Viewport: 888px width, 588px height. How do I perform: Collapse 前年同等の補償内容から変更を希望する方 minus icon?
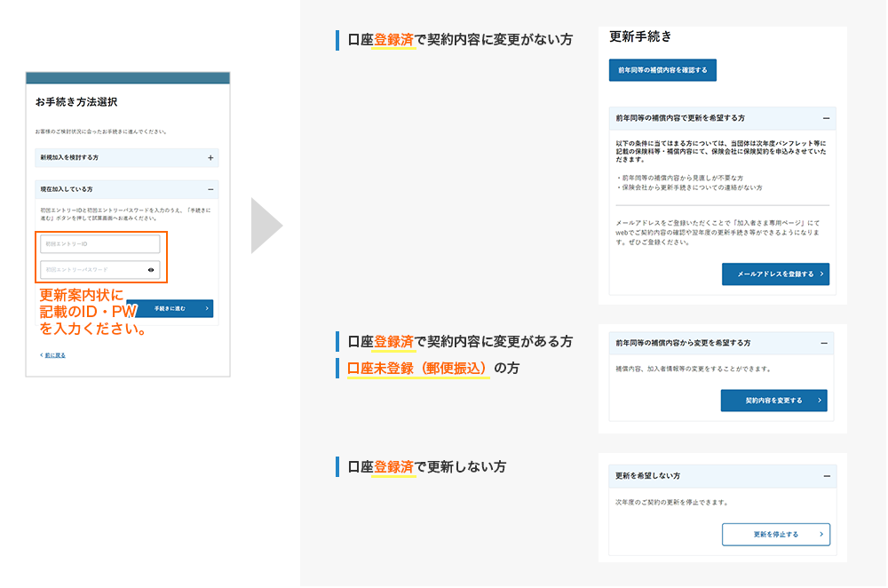[824, 343]
